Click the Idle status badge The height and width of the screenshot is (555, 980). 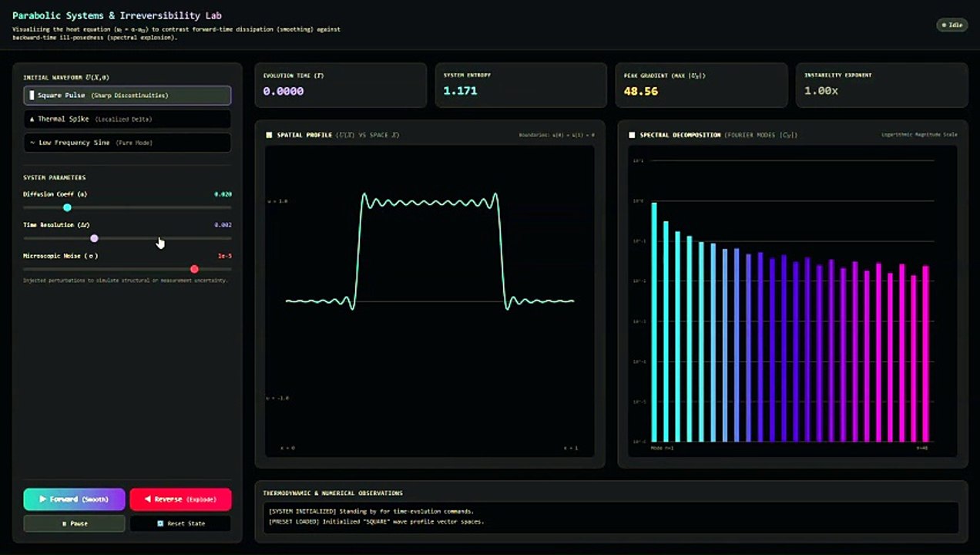point(952,25)
